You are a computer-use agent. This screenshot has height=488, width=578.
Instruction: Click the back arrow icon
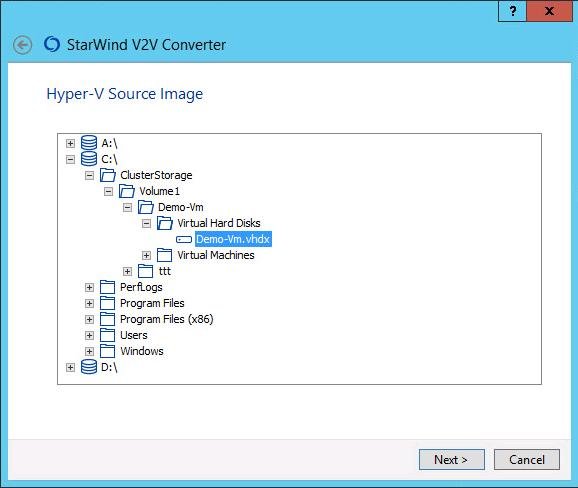[x=22, y=45]
